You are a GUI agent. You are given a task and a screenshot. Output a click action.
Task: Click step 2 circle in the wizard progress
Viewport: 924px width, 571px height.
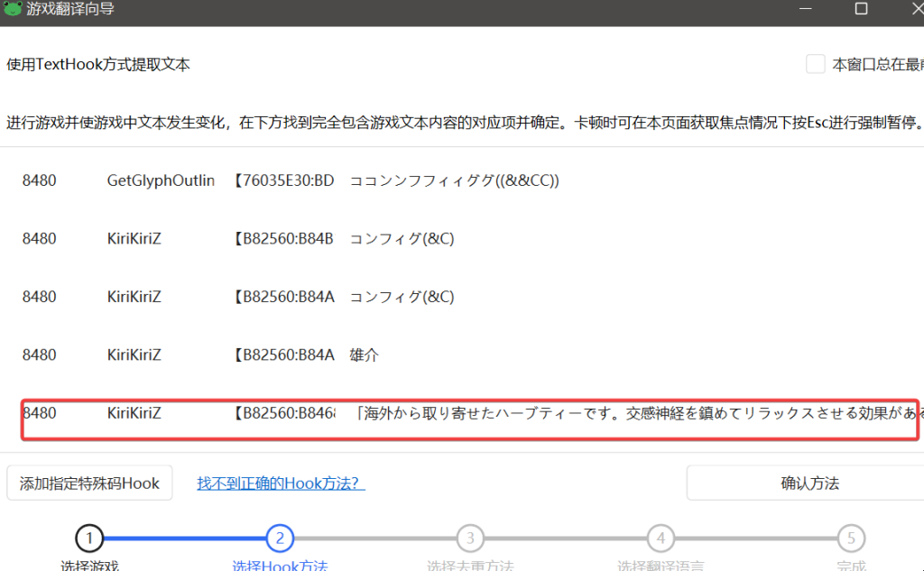(280, 539)
